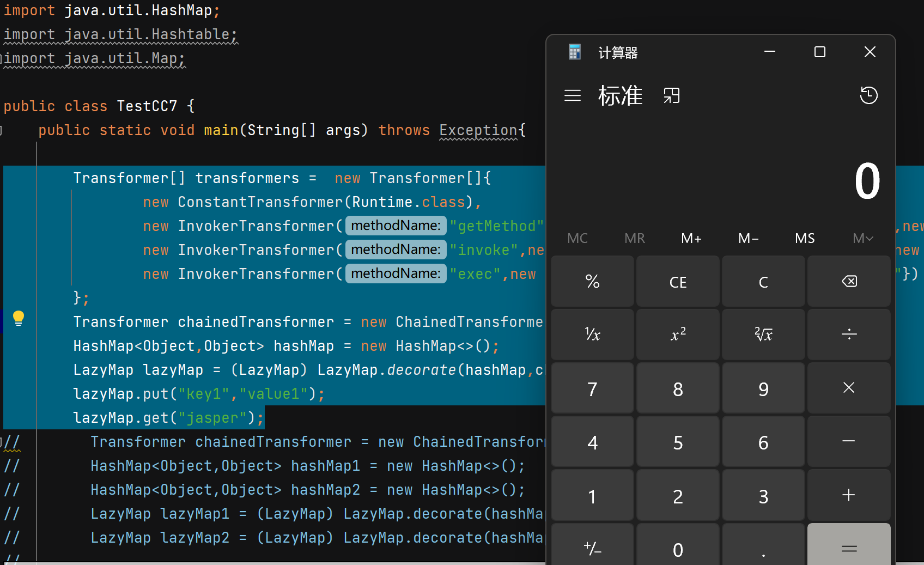Click the plus/minus sign toggle key

pyautogui.click(x=592, y=545)
